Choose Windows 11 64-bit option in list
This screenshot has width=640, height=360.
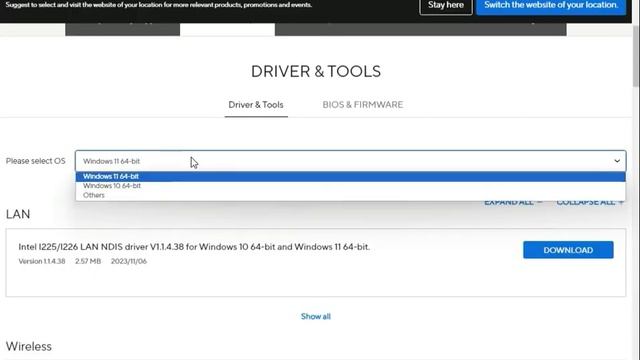pos(350,176)
